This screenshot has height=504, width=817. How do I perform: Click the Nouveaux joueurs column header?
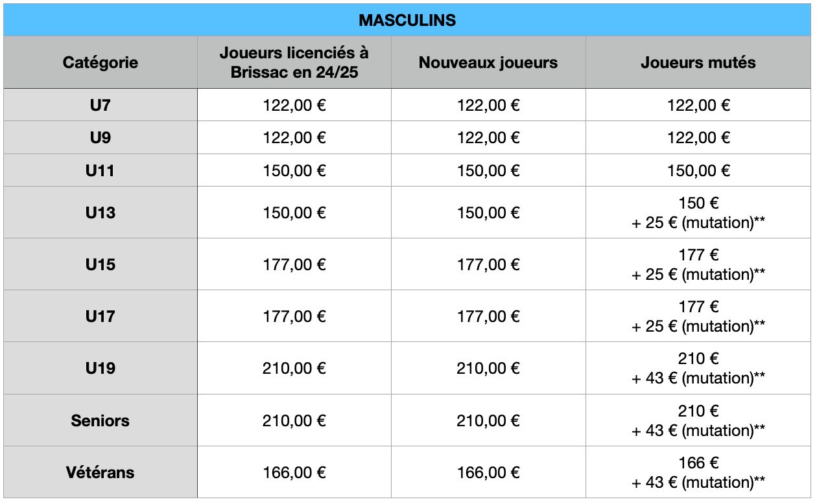pyautogui.click(x=488, y=63)
